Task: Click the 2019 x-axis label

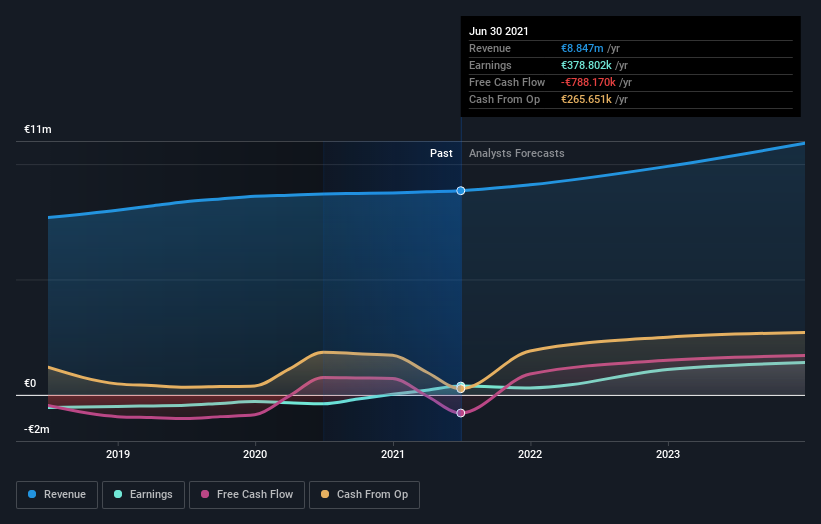Action: (118, 454)
